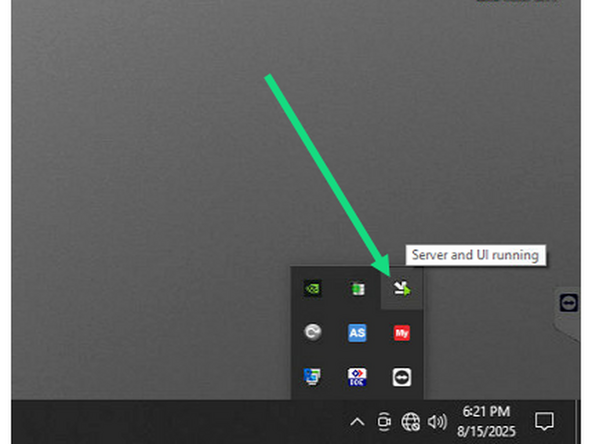
Task: Open the blue AS tray icon
Action: 357,333
